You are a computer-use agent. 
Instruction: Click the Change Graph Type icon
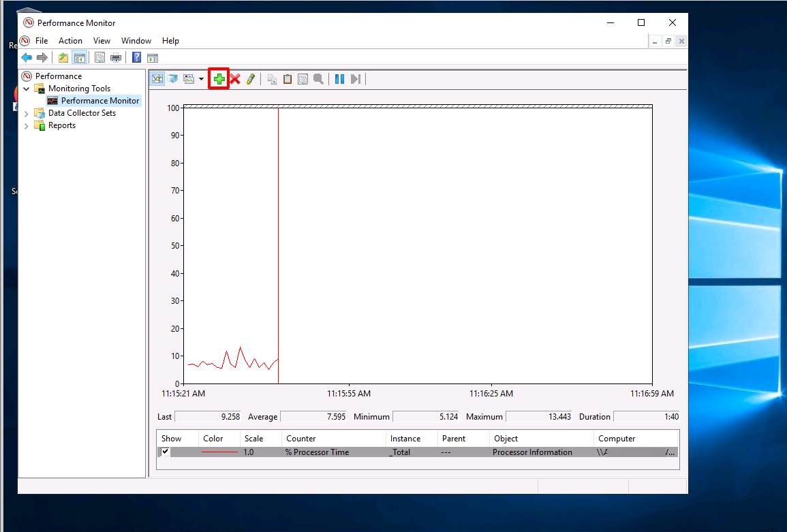click(189, 79)
